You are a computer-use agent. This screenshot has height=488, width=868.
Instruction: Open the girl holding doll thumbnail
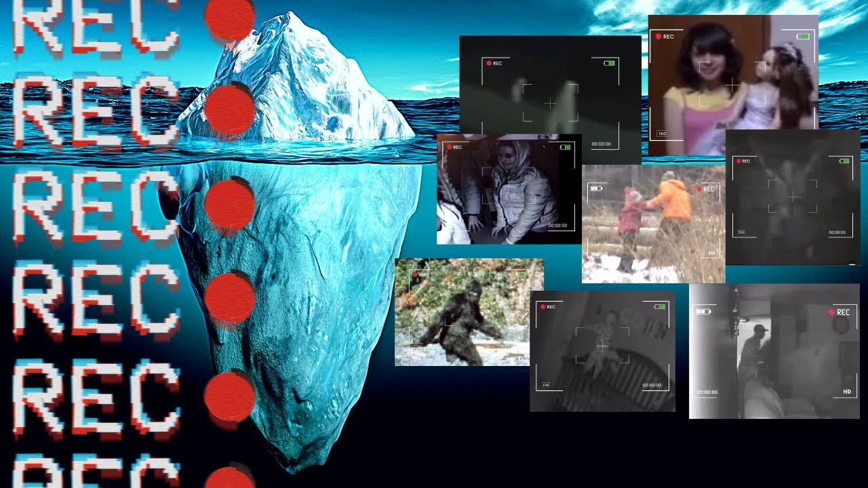[733, 85]
